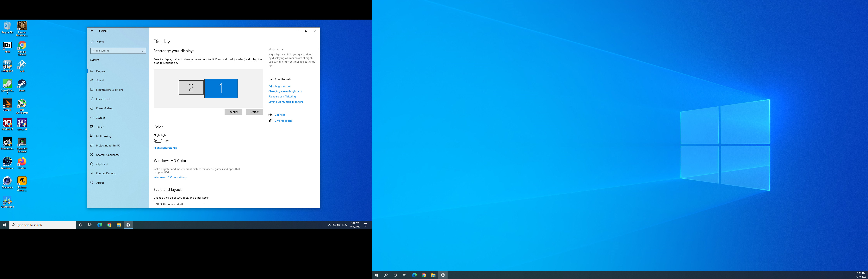The height and width of the screenshot is (279, 868).
Task: Click the Detect button
Action: (x=254, y=112)
